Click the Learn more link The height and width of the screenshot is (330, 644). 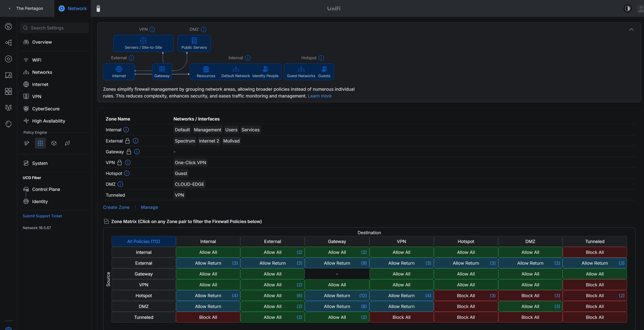pos(319,96)
